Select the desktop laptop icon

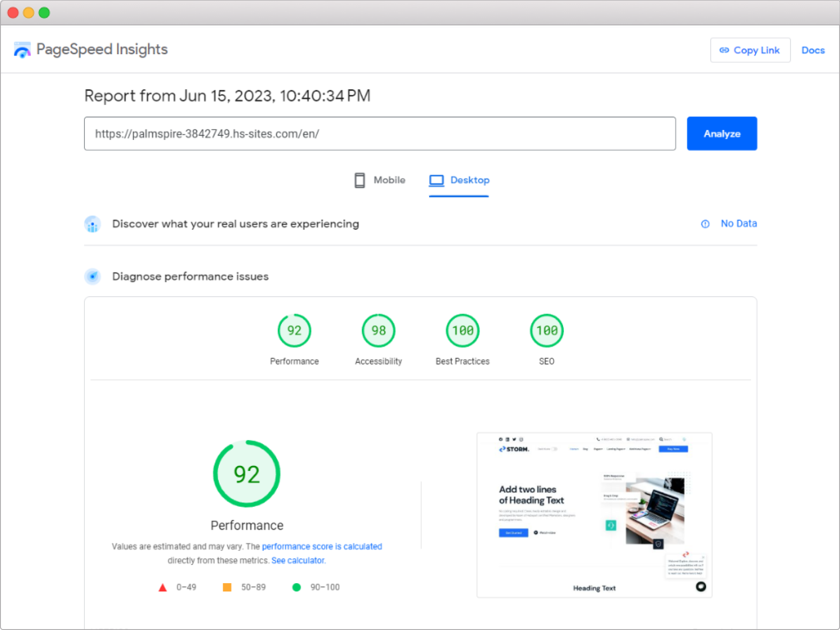[x=436, y=180]
